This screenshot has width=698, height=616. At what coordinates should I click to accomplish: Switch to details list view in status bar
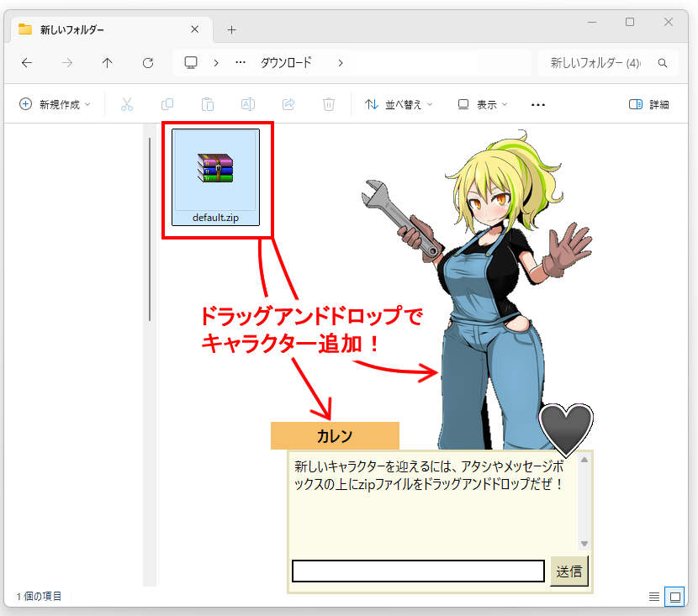(x=654, y=597)
